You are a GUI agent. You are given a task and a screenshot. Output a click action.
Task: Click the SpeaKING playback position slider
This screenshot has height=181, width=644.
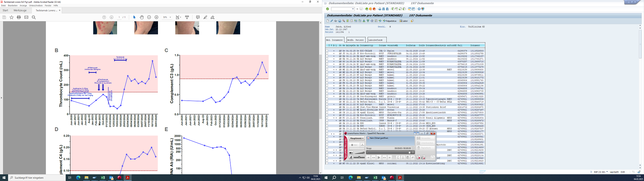pos(389,152)
